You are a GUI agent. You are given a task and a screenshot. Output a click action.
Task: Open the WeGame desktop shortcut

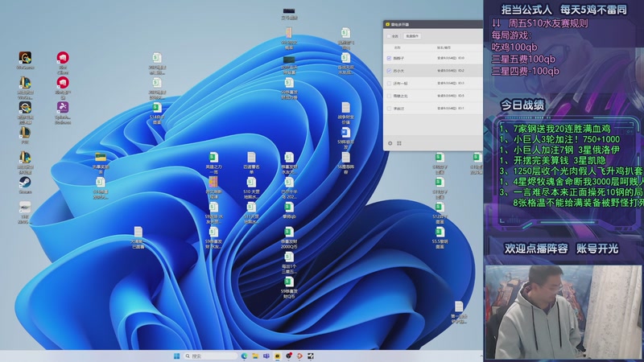pyautogui.click(x=25, y=60)
